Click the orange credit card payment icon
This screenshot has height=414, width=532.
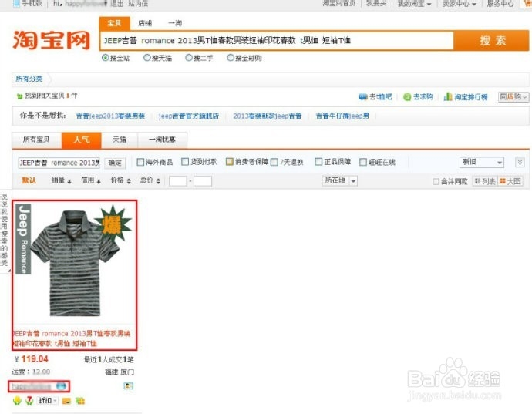pyautogui.click(x=66, y=401)
